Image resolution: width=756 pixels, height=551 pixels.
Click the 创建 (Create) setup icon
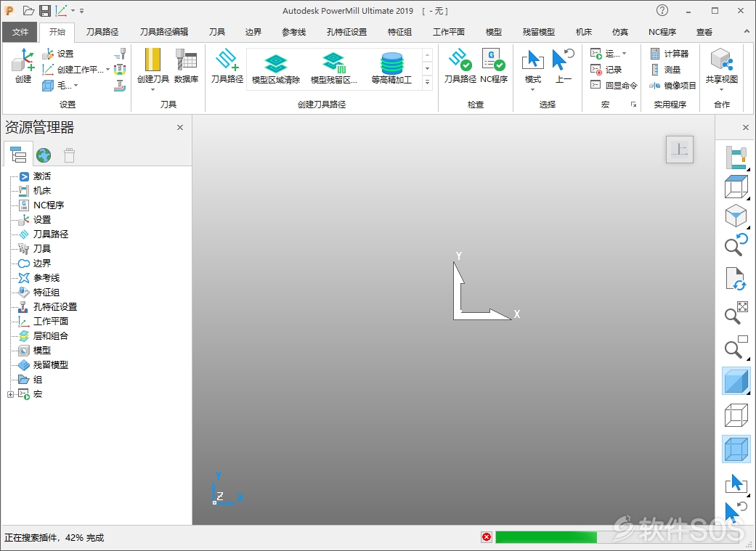pyautogui.click(x=23, y=65)
